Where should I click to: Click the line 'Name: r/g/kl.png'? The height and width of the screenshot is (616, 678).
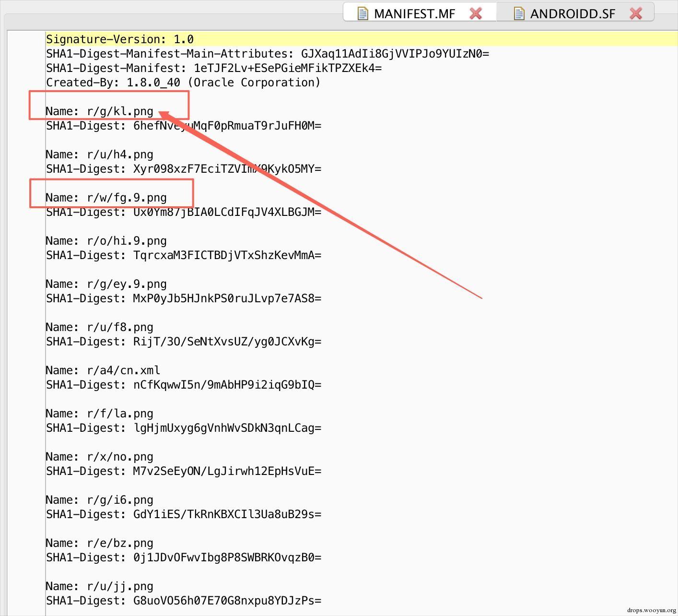click(100, 111)
